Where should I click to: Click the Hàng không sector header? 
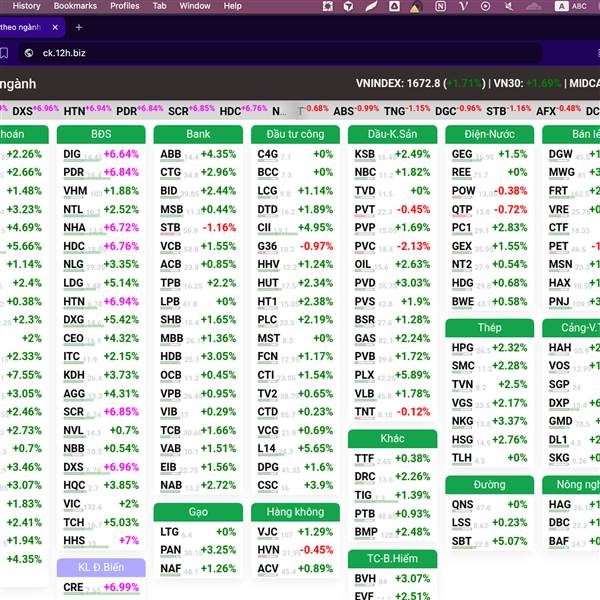coord(295,512)
